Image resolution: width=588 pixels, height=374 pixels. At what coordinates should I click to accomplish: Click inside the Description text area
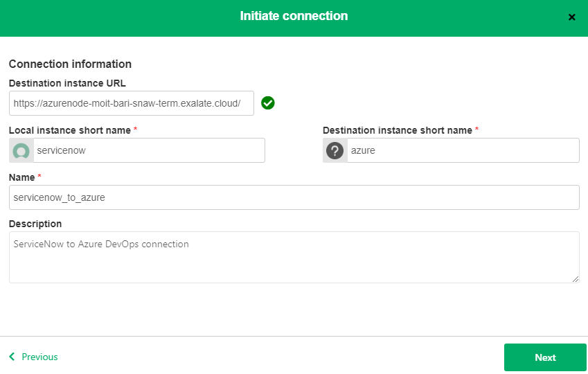(x=294, y=257)
